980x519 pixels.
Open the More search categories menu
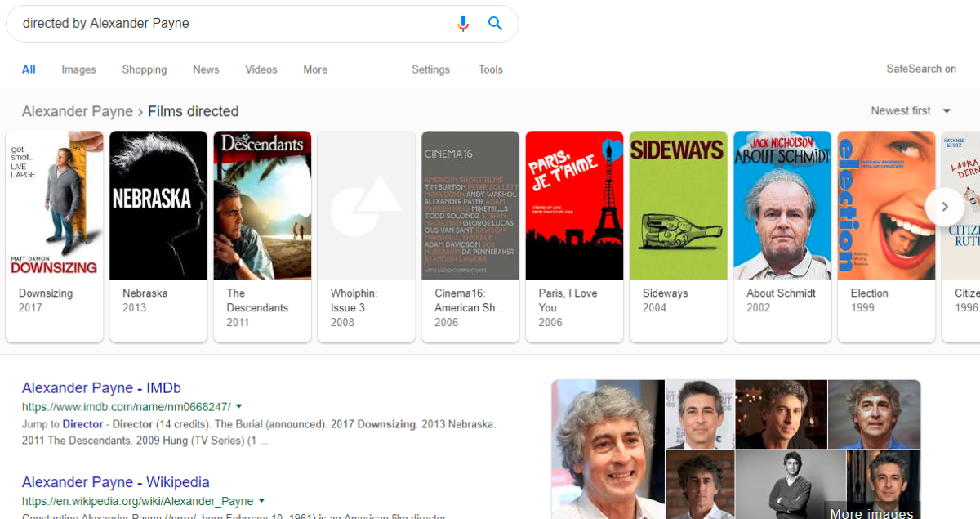pyautogui.click(x=315, y=69)
